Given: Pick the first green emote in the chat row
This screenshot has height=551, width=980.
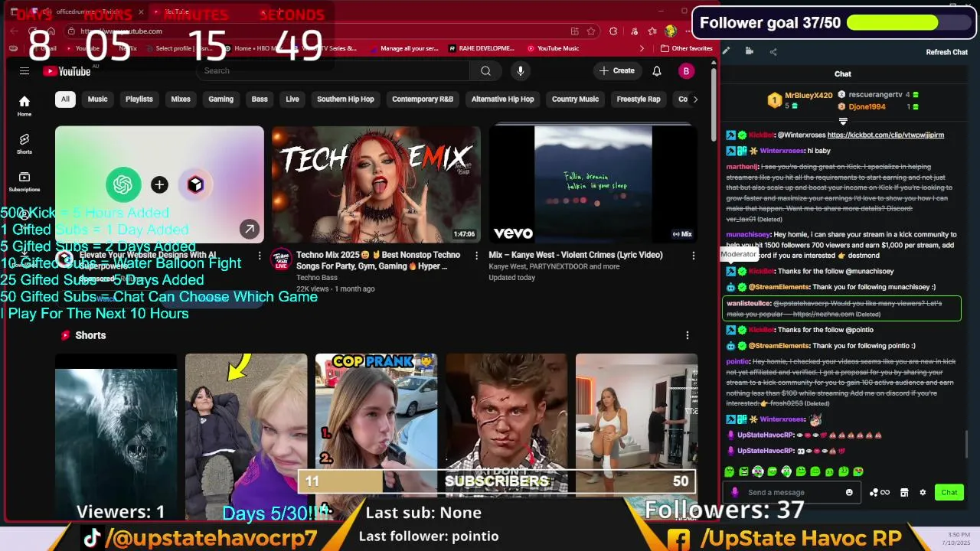Looking at the screenshot, I should tap(729, 471).
